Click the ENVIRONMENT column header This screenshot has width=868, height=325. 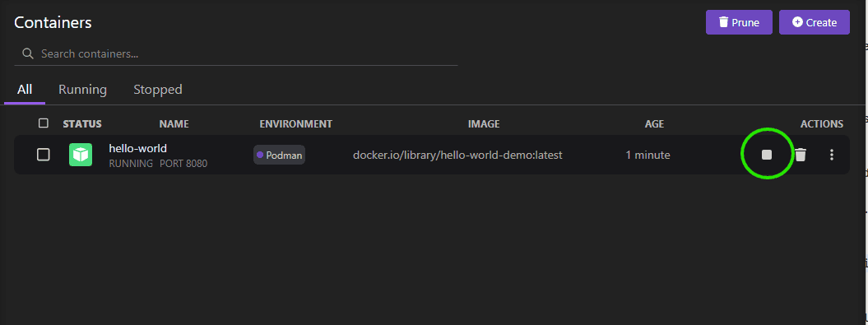click(x=295, y=124)
